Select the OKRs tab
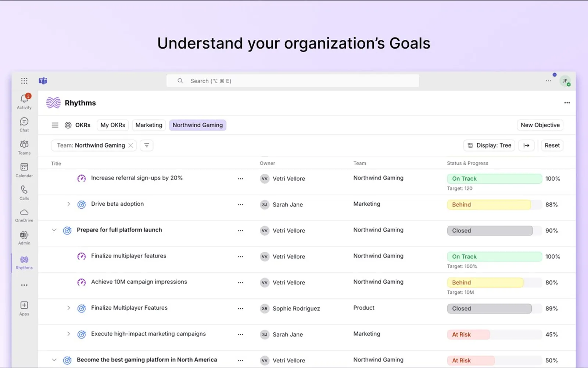 (x=78, y=125)
